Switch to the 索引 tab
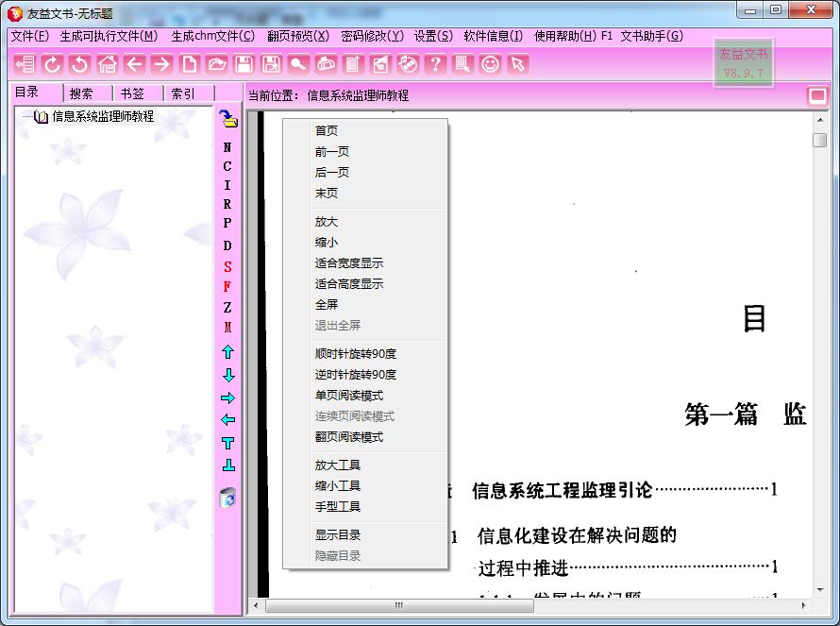Viewport: 840px width, 626px height. click(189, 93)
